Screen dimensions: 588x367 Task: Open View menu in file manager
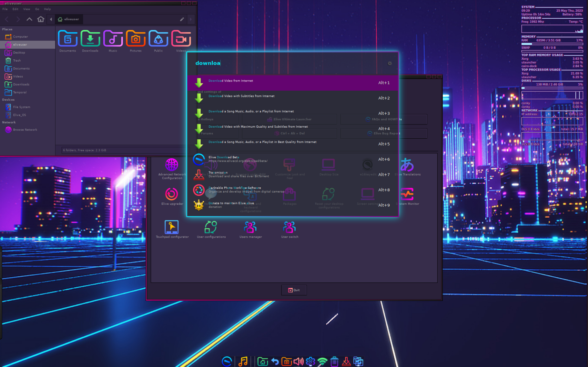[27, 9]
